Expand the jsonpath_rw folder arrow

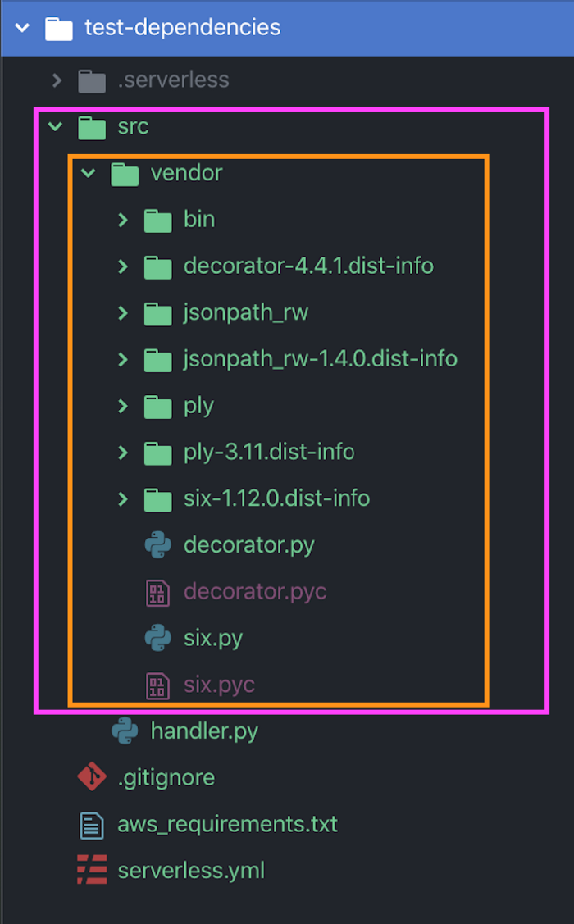tap(123, 313)
